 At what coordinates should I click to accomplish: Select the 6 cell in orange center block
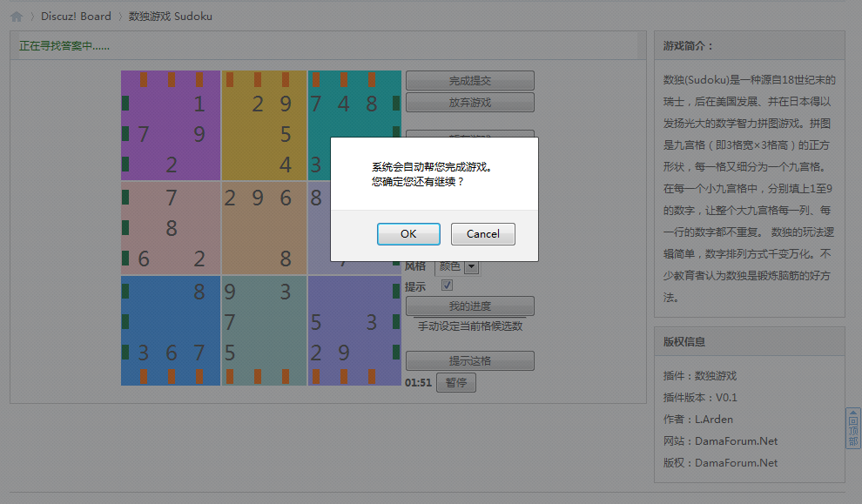click(286, 198)
